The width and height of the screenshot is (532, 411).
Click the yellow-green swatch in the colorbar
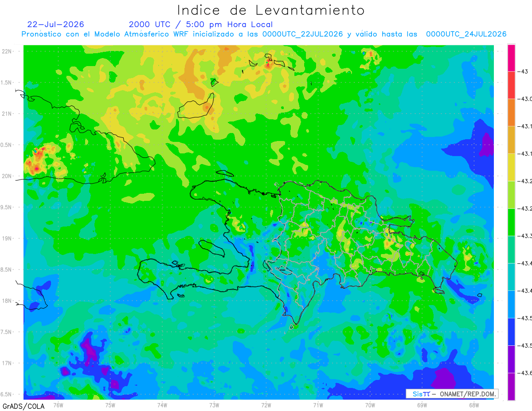tap(511, 195)
